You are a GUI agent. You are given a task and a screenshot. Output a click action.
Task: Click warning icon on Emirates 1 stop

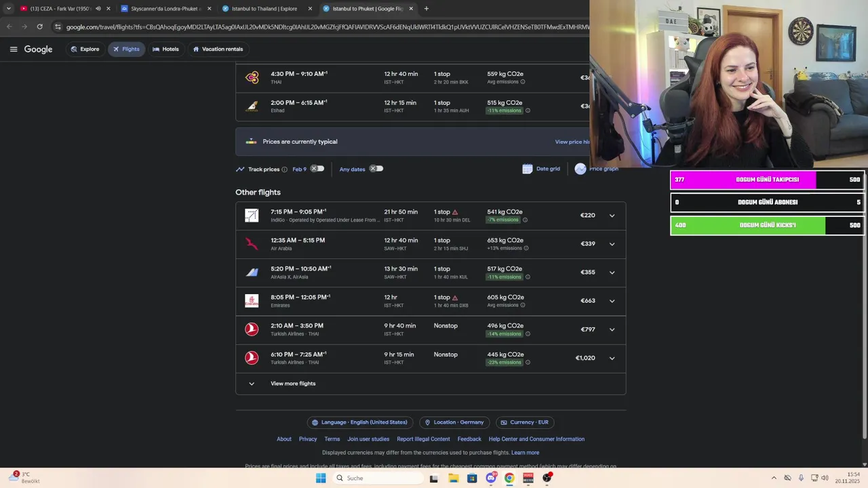click(455, 298)
